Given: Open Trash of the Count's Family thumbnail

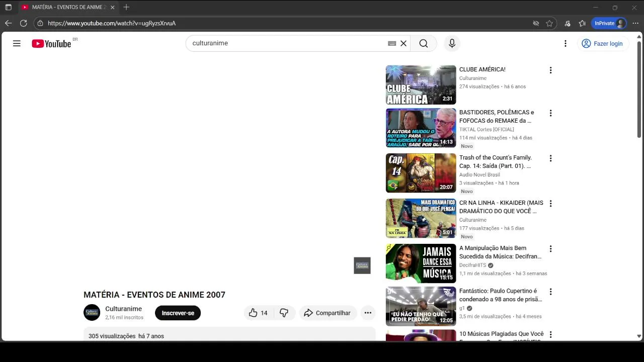Looking at the screenshot, I should tap(421, 173).
